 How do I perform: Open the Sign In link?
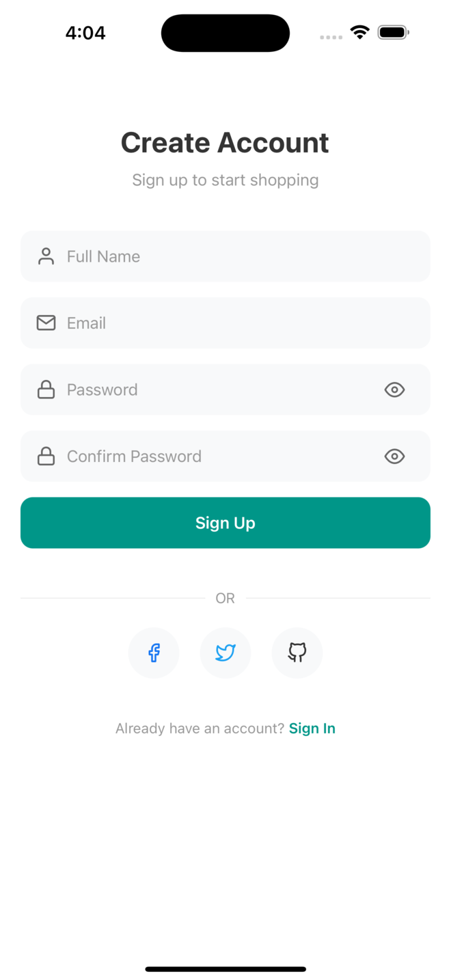[x=312, y=729]
